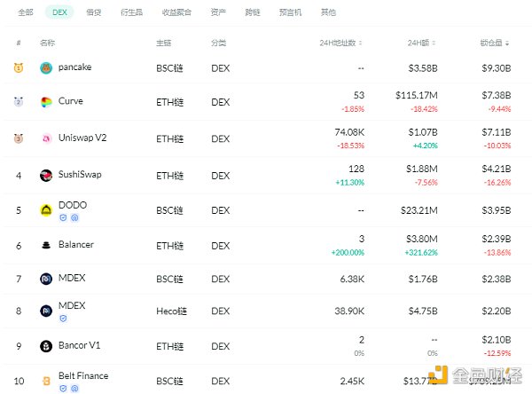Switch to the 借贷 tab

tap(94, 12)
